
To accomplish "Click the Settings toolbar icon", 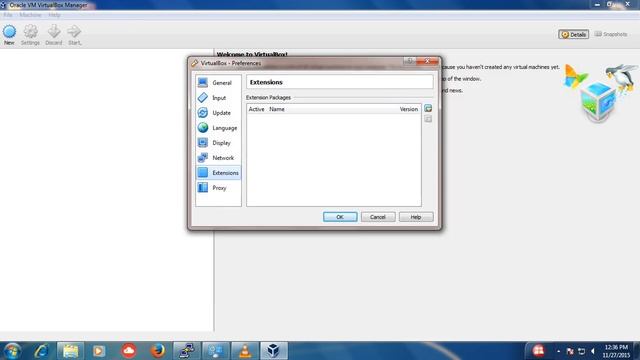I will [30, 35].
